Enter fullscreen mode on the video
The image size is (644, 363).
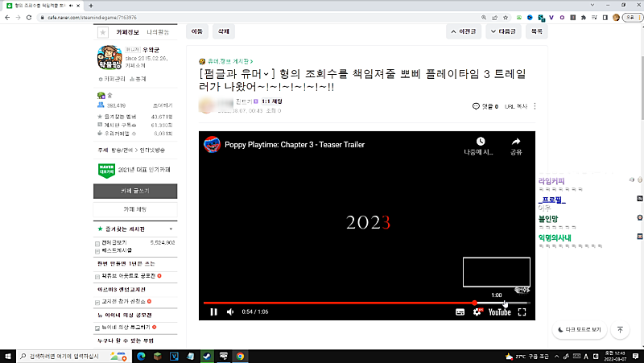522,312
